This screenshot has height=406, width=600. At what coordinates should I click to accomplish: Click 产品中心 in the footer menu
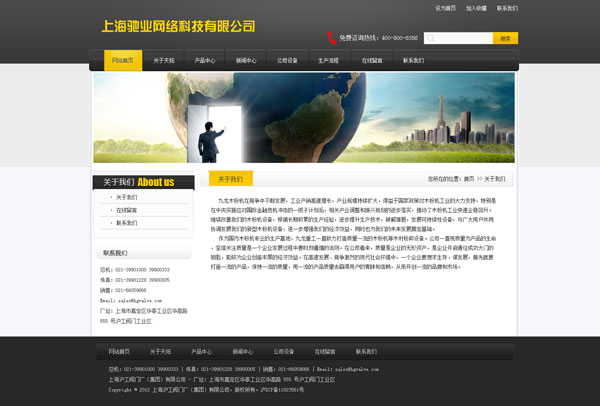(x=201, y=351)
